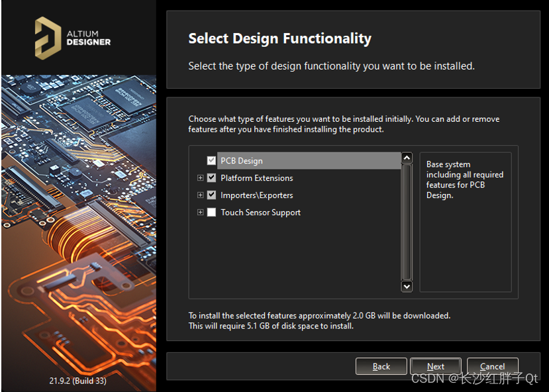Expand the Touch Sensor Support node
This screenshot has width=549, height=392.
[x=200, y=213]
